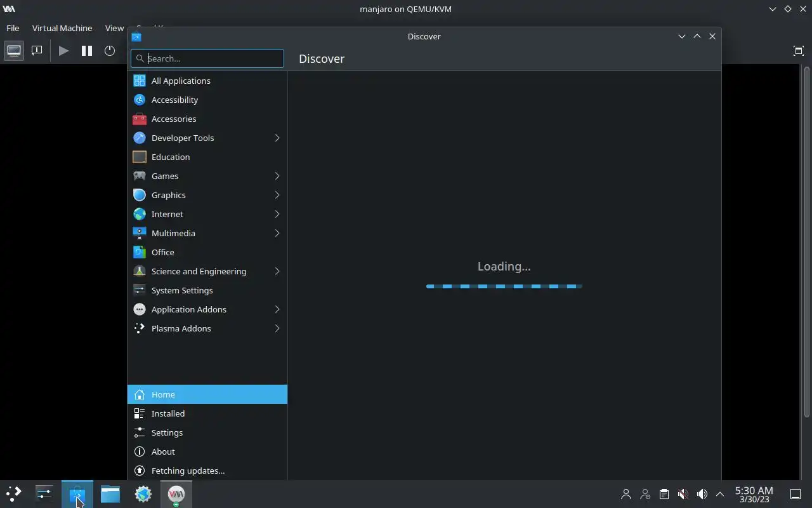The width and height of the screenshot is (812, 508).
Task: Expand the Application Addons arrow
Action: click(x=277, y=309)
